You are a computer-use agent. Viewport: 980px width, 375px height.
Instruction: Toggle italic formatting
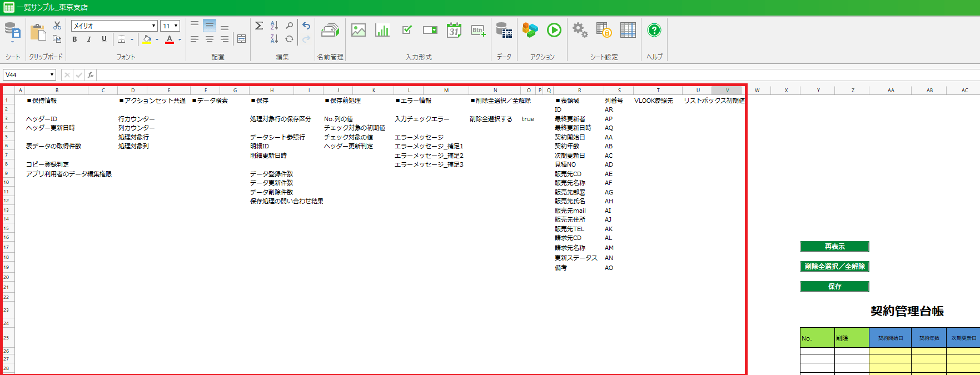point(89,39)
